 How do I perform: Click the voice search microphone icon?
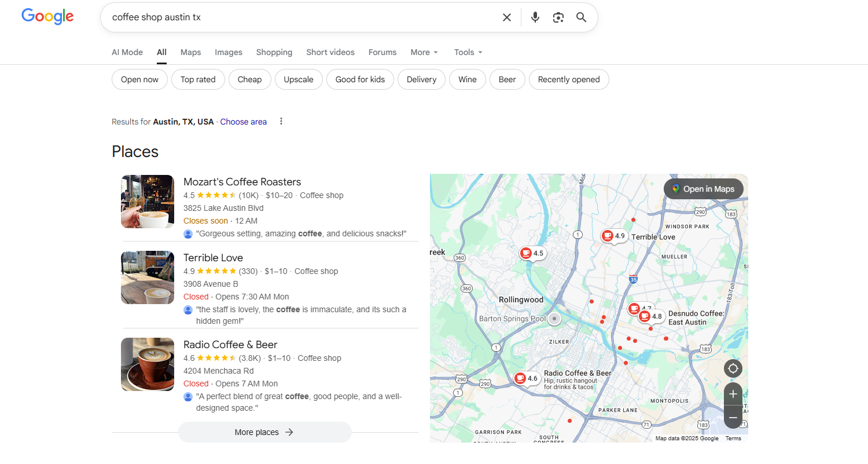[535, 17]
